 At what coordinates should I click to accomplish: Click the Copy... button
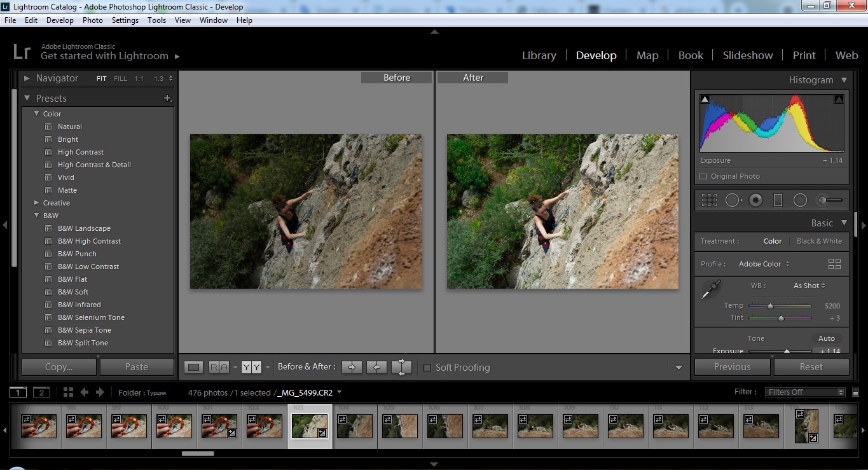coord(59,367)
